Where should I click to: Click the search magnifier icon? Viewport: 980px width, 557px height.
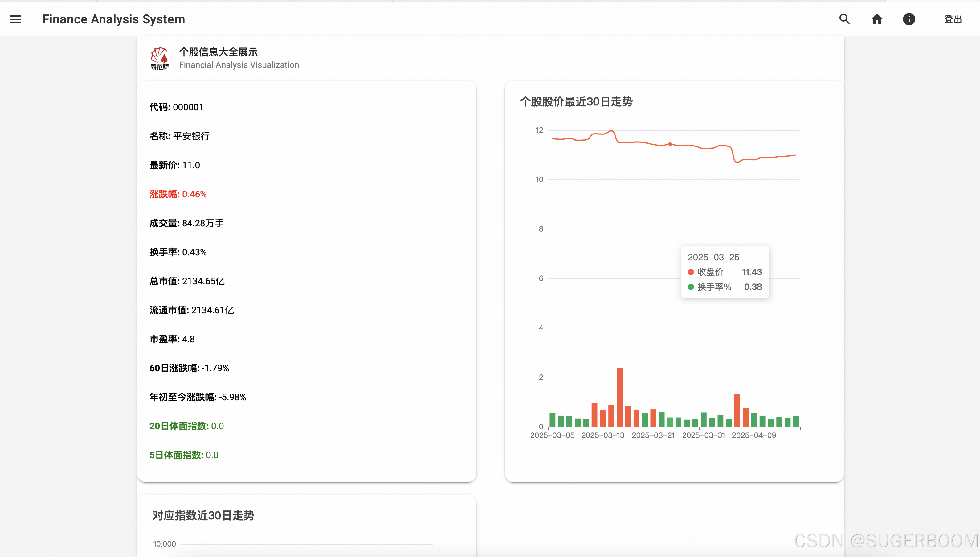point(844,19)
